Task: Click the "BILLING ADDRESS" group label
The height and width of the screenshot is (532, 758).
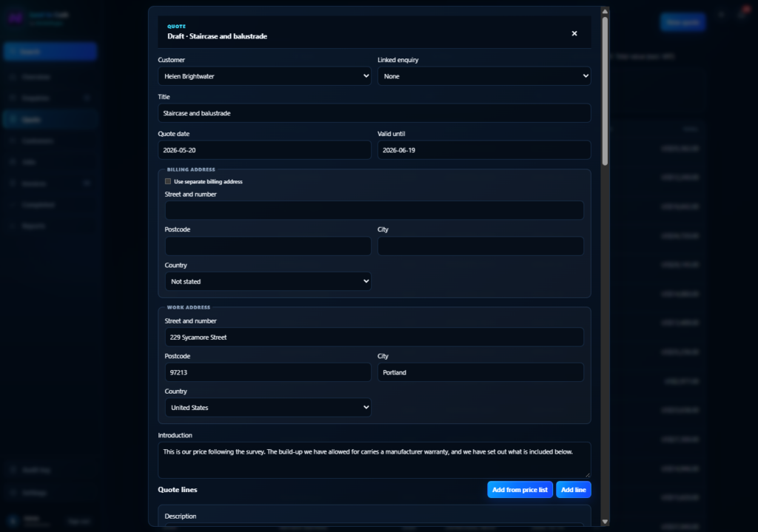Action: click(x=191, y=169)
